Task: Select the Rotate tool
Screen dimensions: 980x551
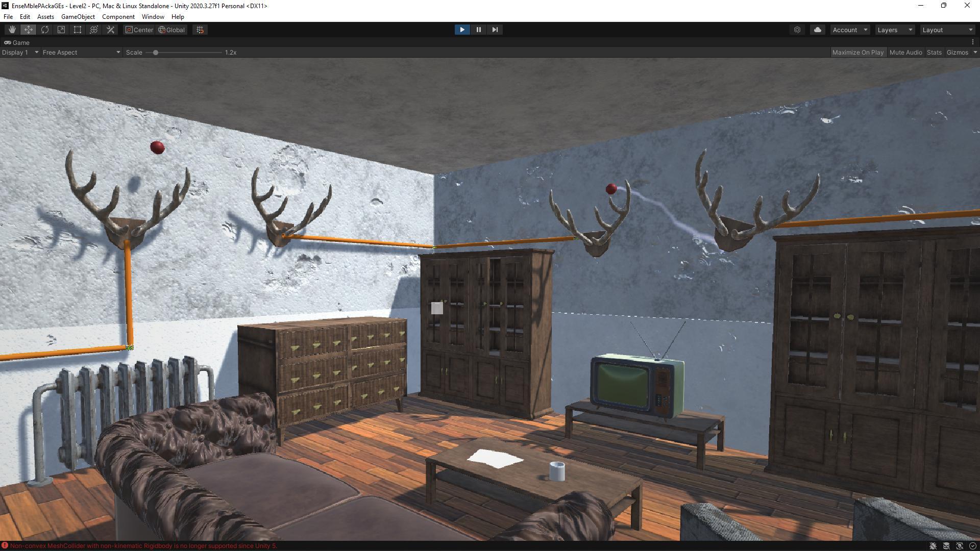Action: [x=45, y=30]
